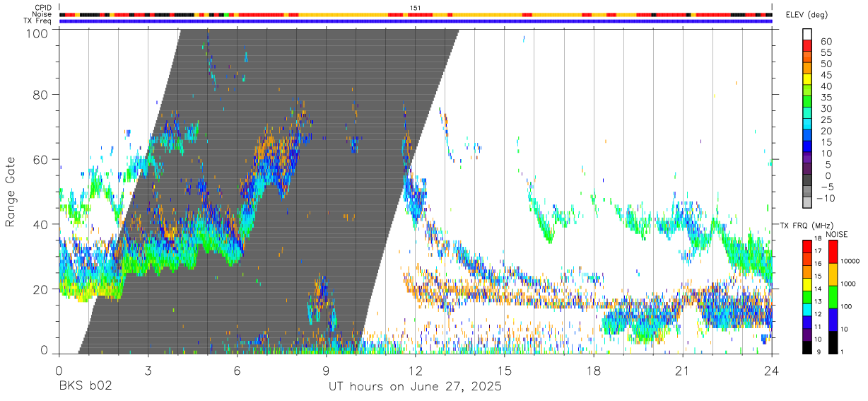This screenshot has height=401, width=868.
Task: Click the 21 tick on UT hours axis
Action: 682,371
